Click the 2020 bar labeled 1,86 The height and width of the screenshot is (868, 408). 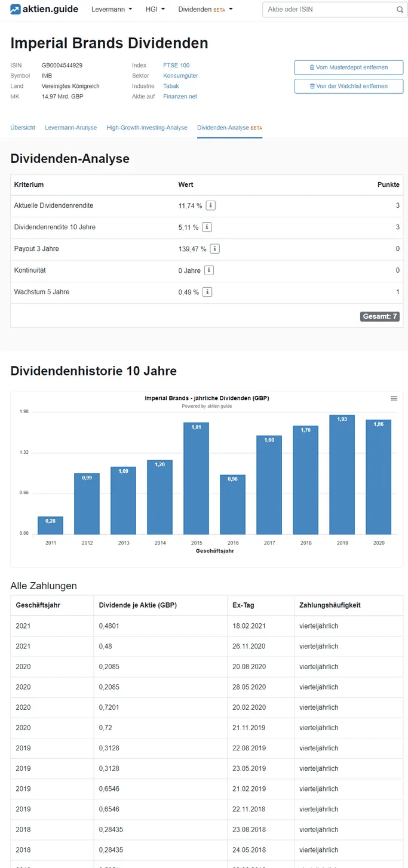378,477
